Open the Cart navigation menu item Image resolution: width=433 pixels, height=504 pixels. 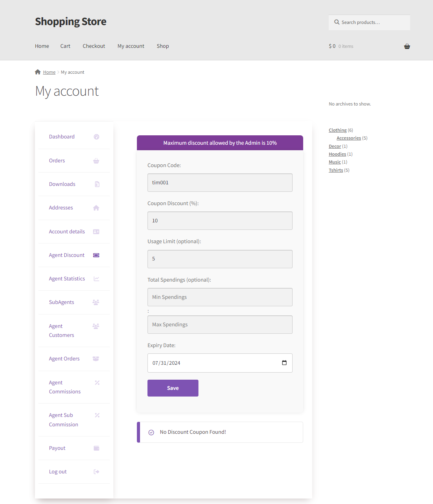pos(65,46)
